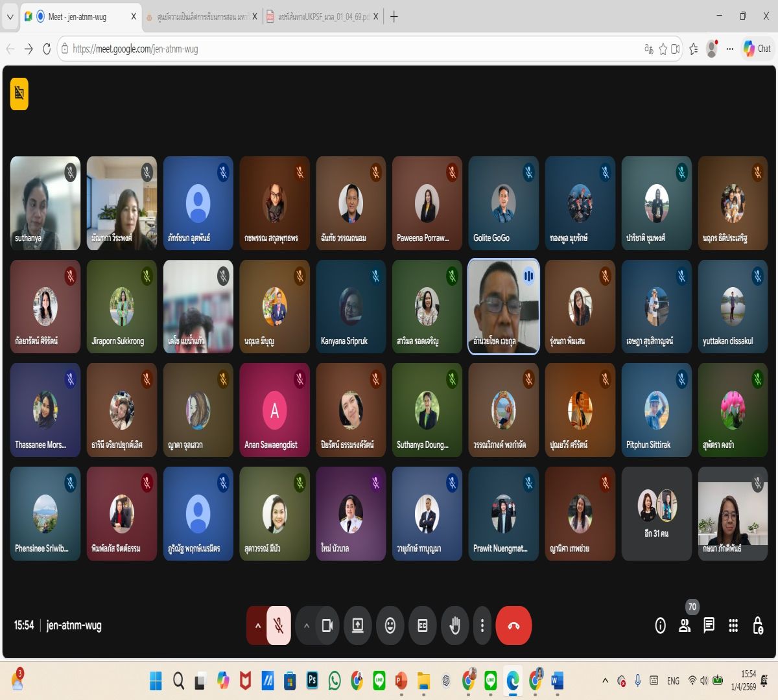This screenshot has height=700, width=778.
Task: Open the in-call chat messages panel
Action: pyautogui.click(x=709, y=625)
